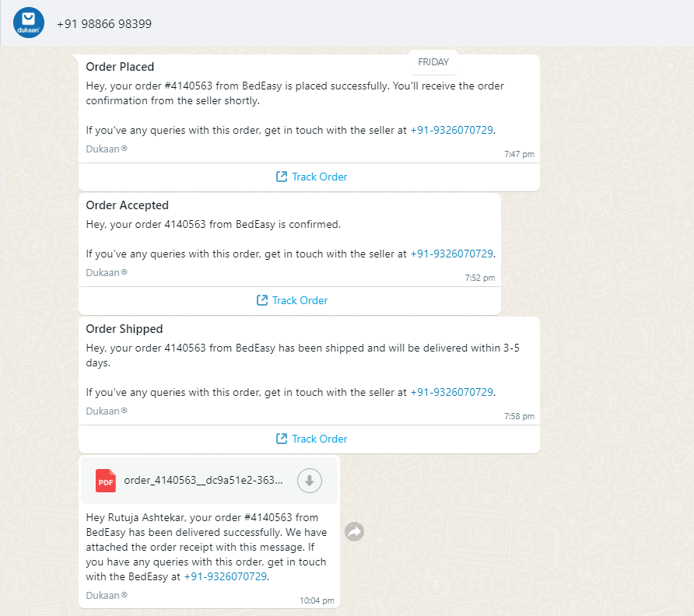
Task: Click seller number in Order Accepted message
Action: 451,254
